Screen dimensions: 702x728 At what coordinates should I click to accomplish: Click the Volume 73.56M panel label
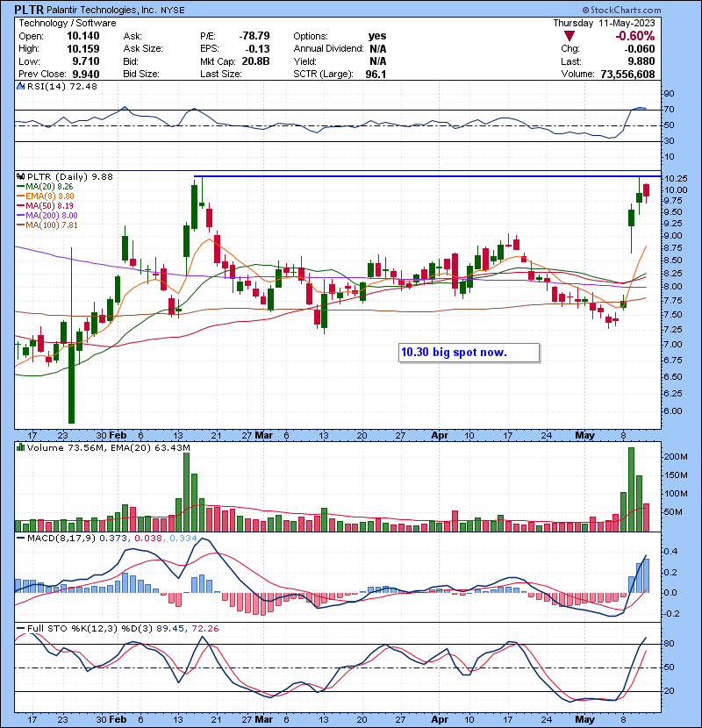tap(66, 448)
